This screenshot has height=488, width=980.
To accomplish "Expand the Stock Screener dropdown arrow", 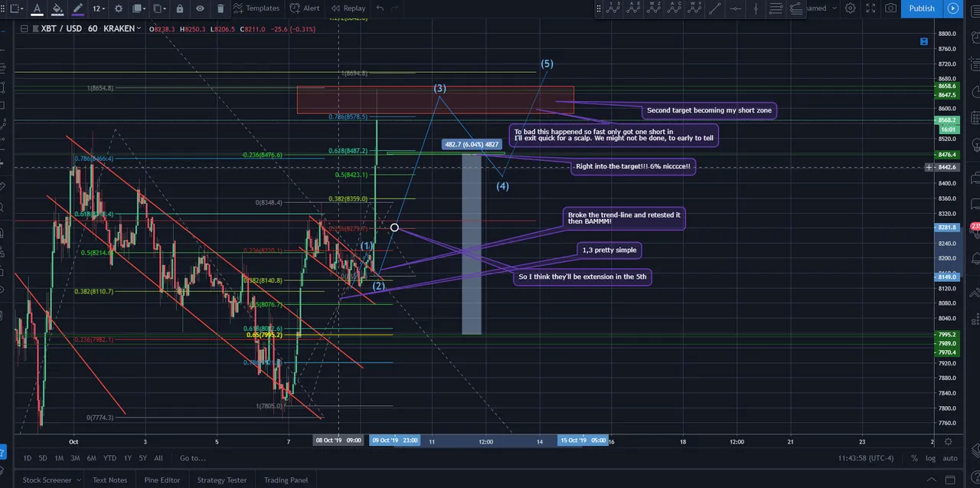I will click(x=78, y=480).
